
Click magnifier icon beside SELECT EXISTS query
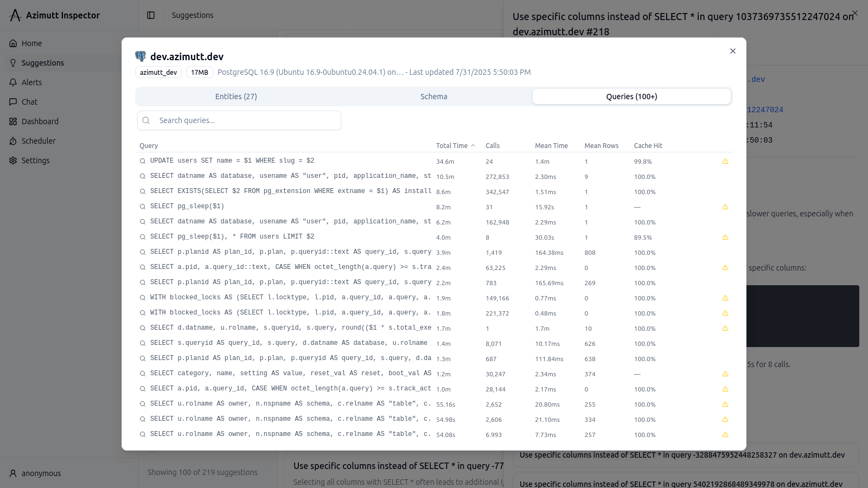point(143,191)
